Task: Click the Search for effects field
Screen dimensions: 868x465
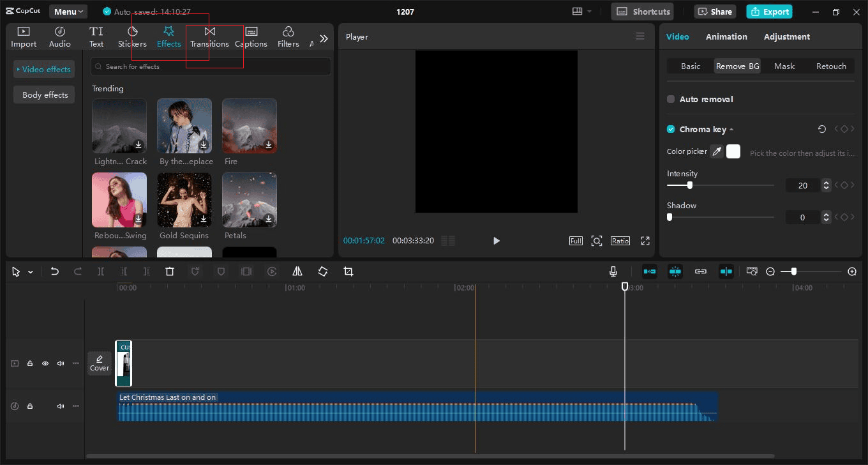Action: pyautogui.click(x=211, y=66)
